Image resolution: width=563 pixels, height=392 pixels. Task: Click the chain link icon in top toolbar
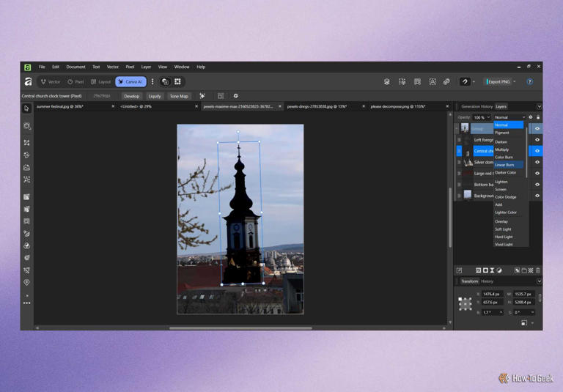coord(446,82)
